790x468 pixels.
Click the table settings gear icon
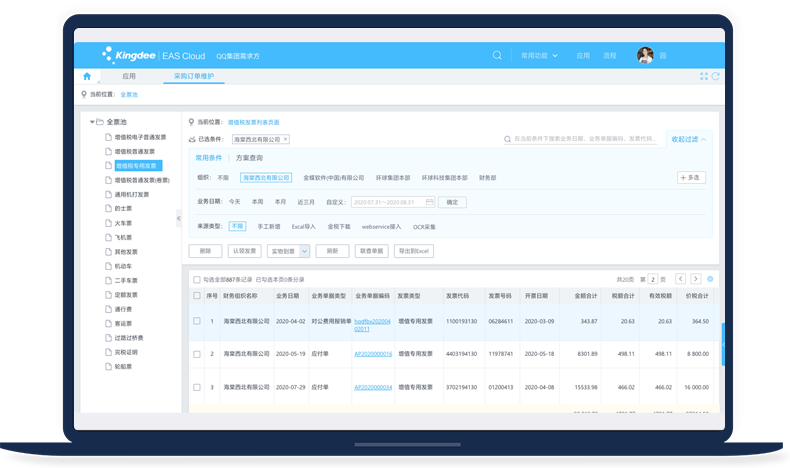[x=710, y=279]
